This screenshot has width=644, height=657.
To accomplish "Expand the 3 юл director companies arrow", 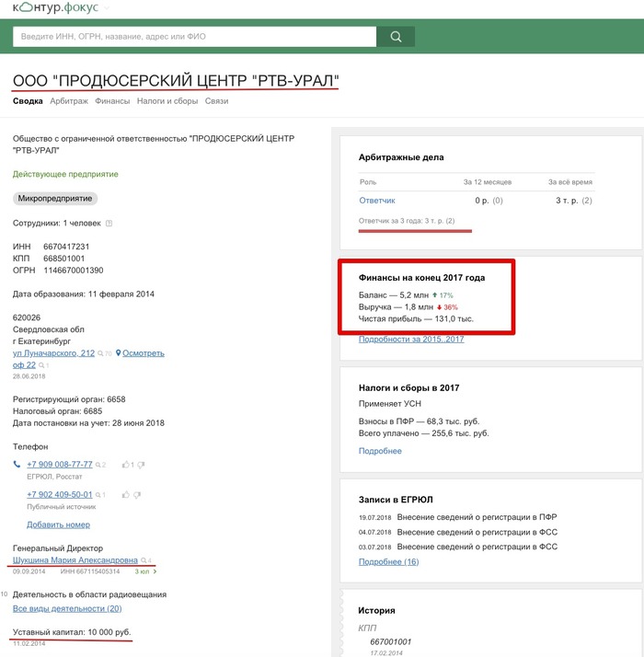I will point(155,571).
